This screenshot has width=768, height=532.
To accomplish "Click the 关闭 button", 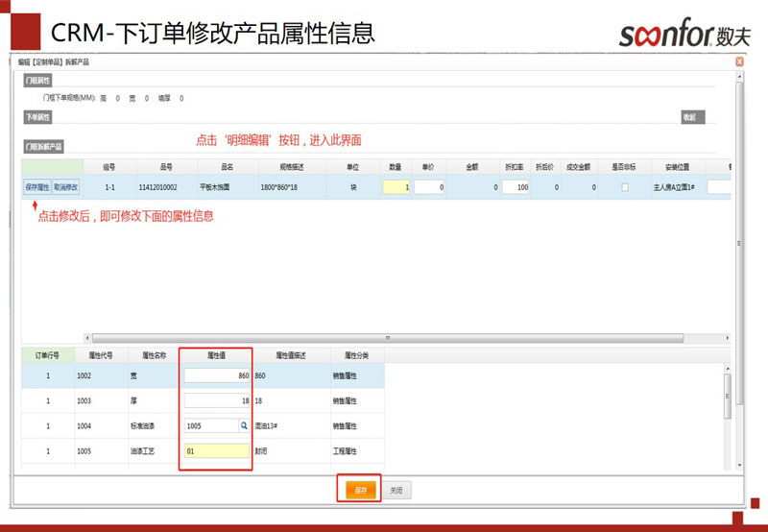I will [396, 490].
